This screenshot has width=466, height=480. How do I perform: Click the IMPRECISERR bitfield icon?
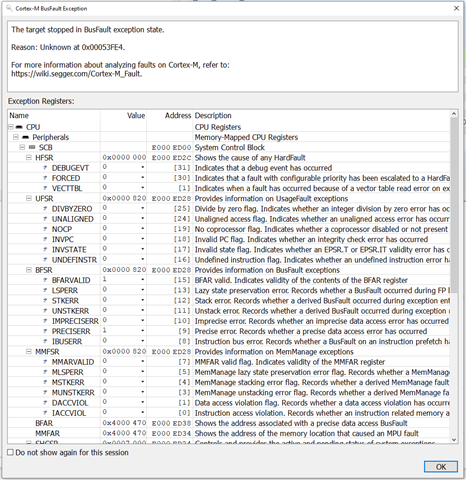(45, 321)
